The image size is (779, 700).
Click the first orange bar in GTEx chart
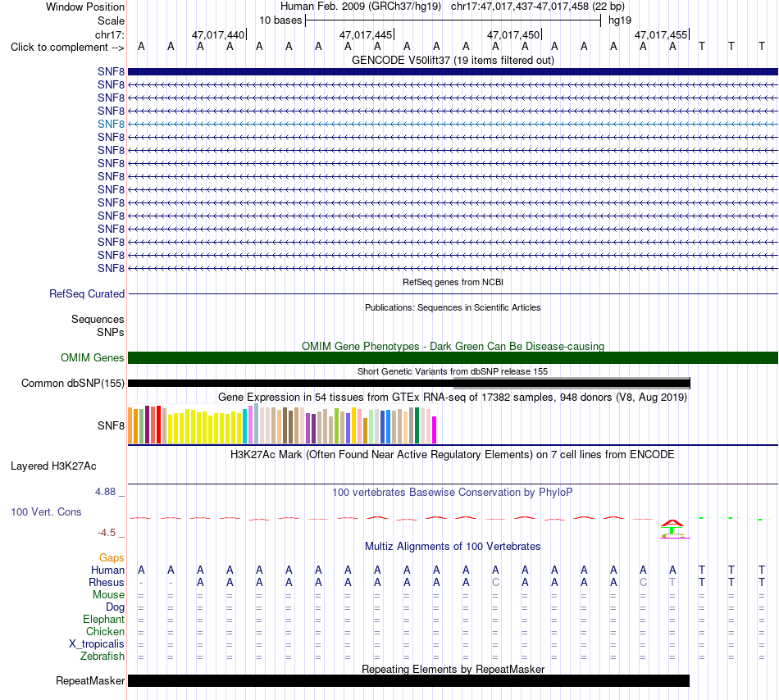(x=130, y=425)
